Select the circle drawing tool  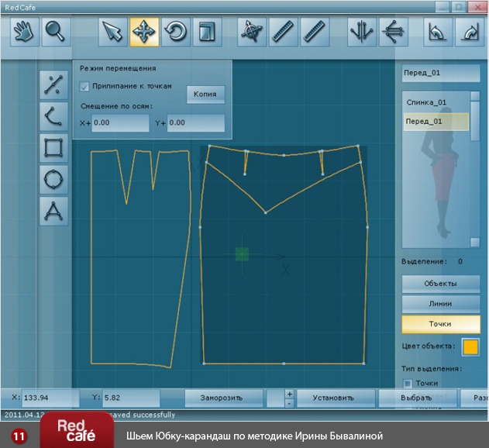tap(53, 179)
